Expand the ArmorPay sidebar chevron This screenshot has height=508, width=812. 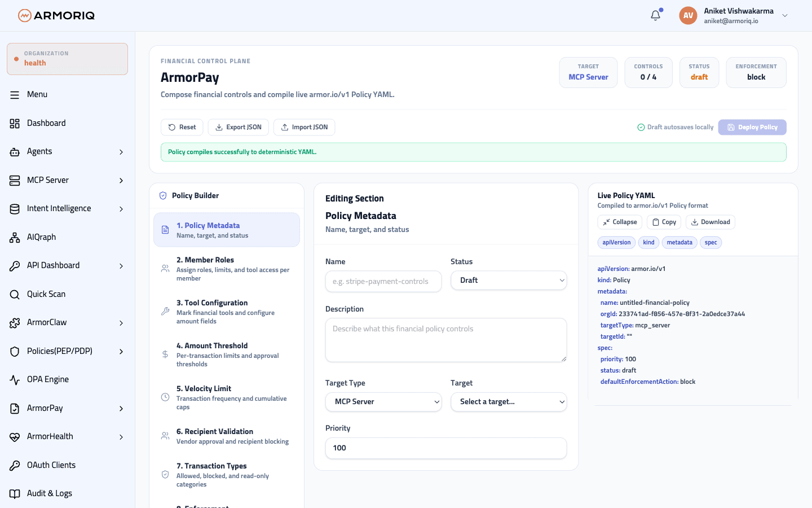pyautogui.click(x=121, y=408)
